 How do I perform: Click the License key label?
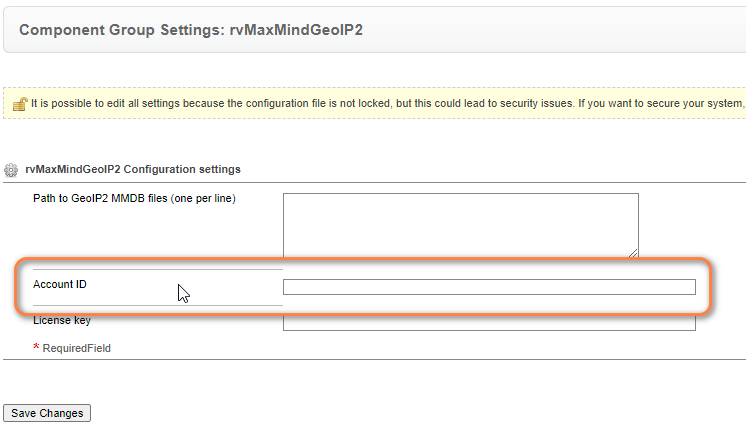62,320
